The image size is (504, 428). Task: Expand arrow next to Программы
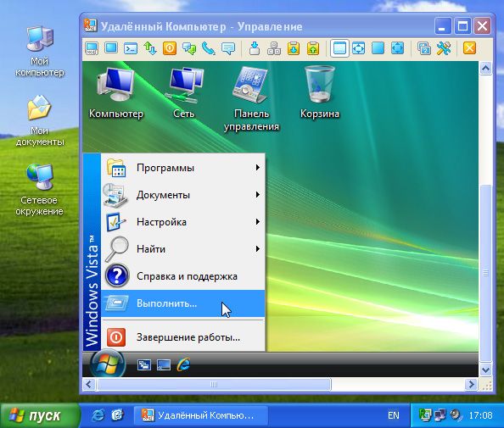click(257, 167)
